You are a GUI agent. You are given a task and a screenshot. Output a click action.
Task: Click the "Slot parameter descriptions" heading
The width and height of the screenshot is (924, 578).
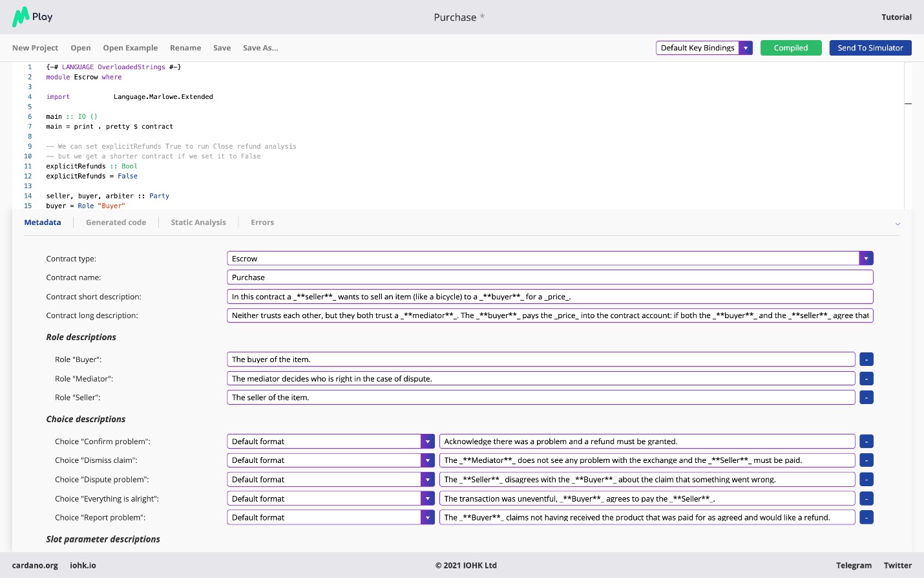pos(103,539)
